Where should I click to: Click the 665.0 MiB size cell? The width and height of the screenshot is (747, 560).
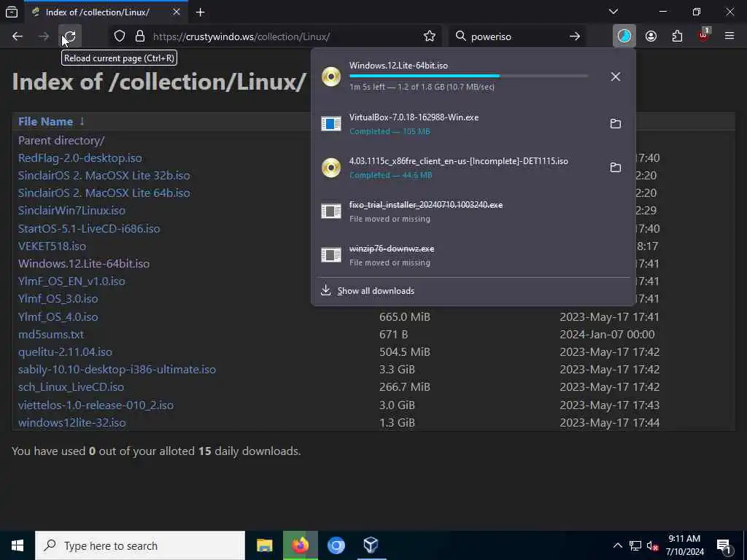pyautogui.click(x=404, y=316)
